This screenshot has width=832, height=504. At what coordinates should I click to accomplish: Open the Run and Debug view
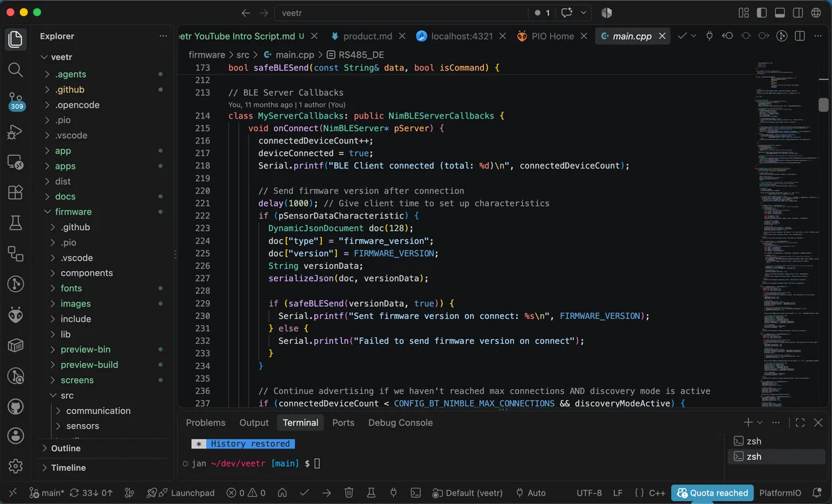15,132
